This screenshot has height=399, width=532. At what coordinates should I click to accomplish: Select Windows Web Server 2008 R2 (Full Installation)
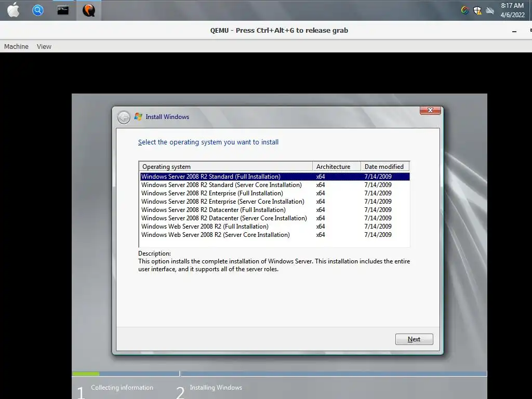pos(275,227)
